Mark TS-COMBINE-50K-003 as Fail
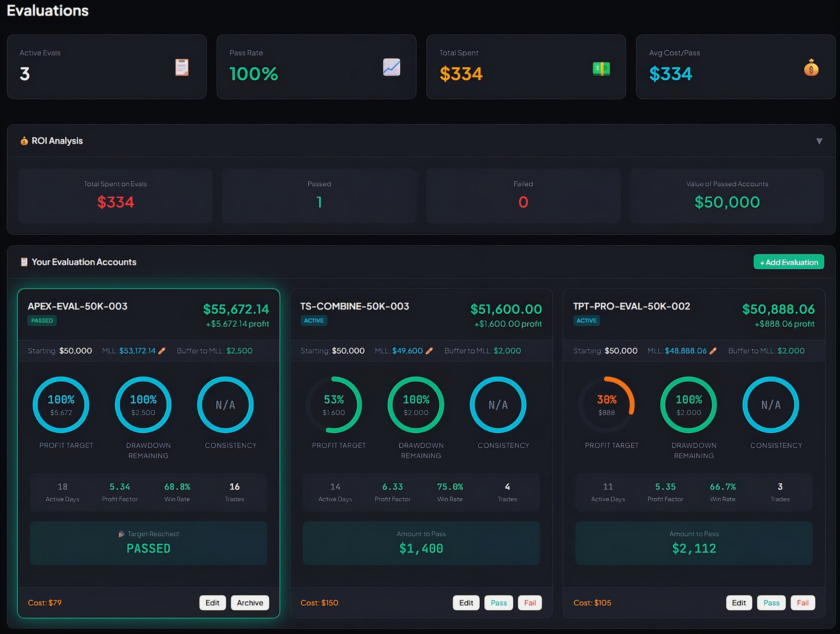This screenshot has height=634, width=840. point(530,603)
